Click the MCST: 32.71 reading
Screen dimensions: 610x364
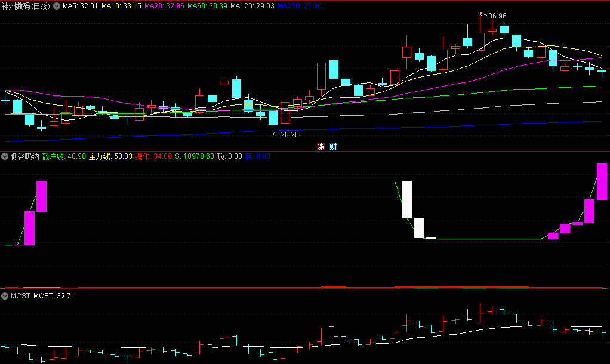pos(54,296)
